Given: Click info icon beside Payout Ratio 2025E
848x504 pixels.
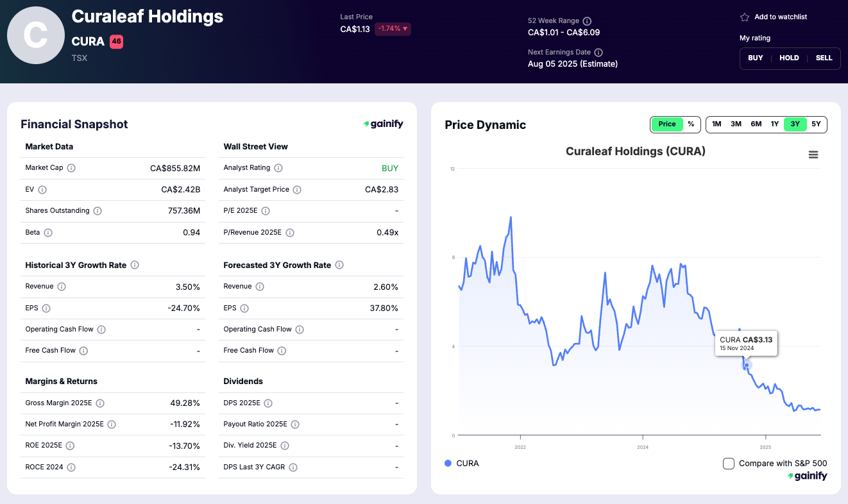Looking at the screenshot, I should point(295,424).
